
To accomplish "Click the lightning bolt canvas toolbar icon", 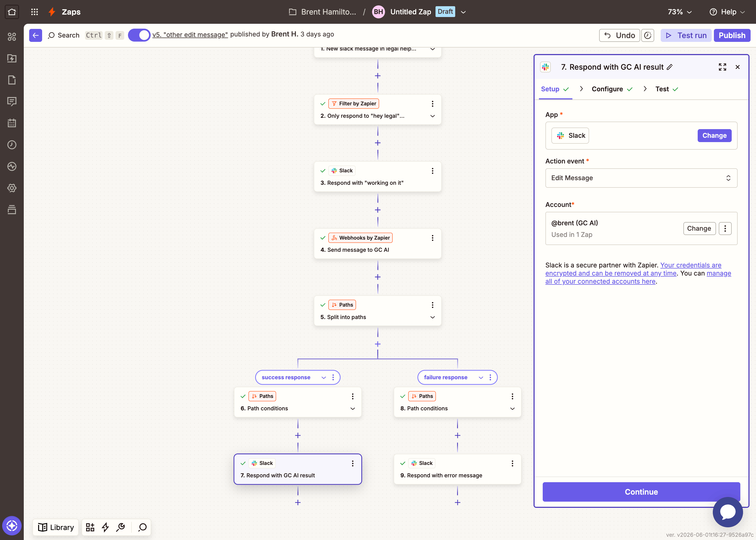I will point(105,527).
